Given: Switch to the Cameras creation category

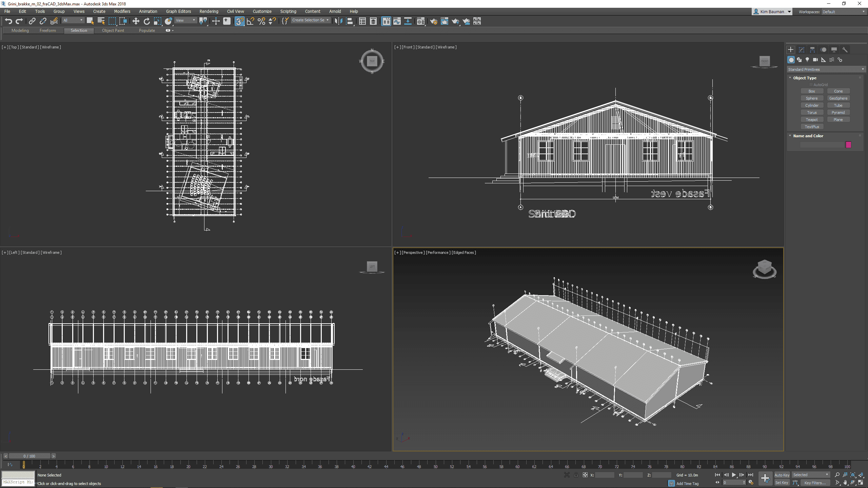Looking at the screenshot, I should point(815,60).
